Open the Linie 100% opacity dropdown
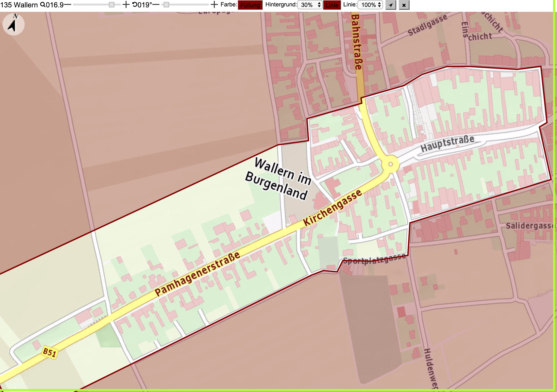The height and width of the screenshot is (392, 557). click(370, 5)
